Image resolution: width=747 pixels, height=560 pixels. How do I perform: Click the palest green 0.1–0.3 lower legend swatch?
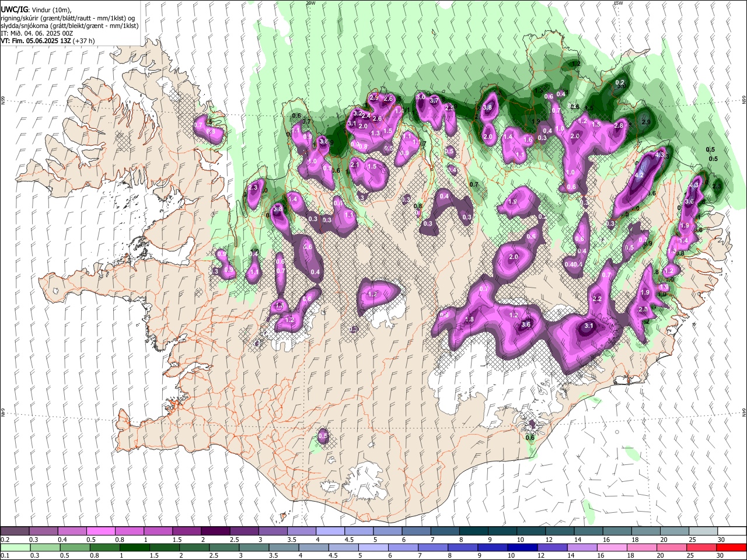pyautogui.click(x=15, y=547)
